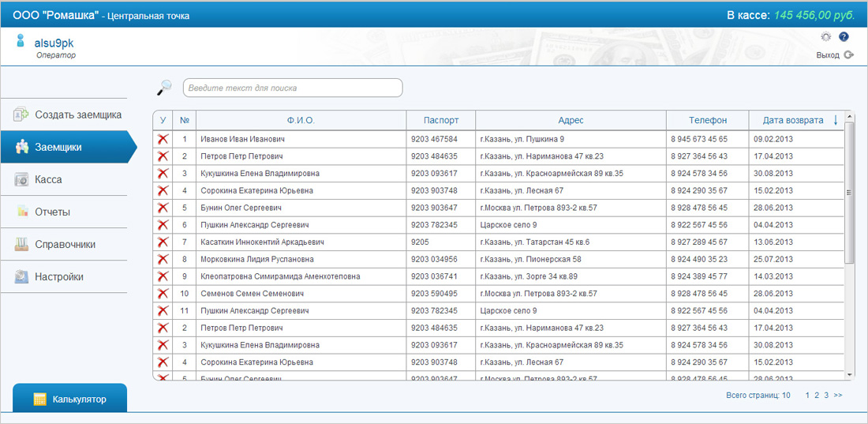Click the scrollbar down arrow of the table
The width and height of the screenshot is (868, 424).
click(x=850, y=375)
